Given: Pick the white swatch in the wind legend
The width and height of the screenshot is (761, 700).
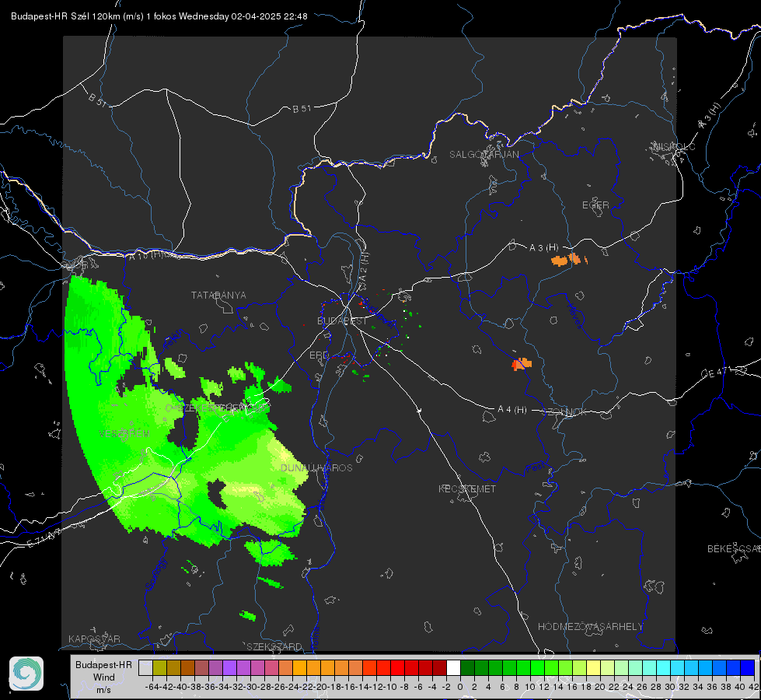Looking at the screenshot, I should pos(453,668).
